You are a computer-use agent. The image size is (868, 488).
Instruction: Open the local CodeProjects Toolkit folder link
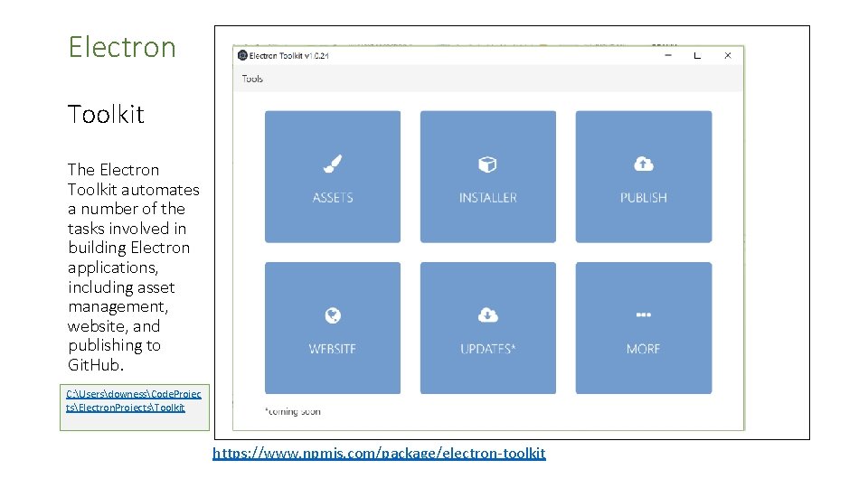coord(134,400)
